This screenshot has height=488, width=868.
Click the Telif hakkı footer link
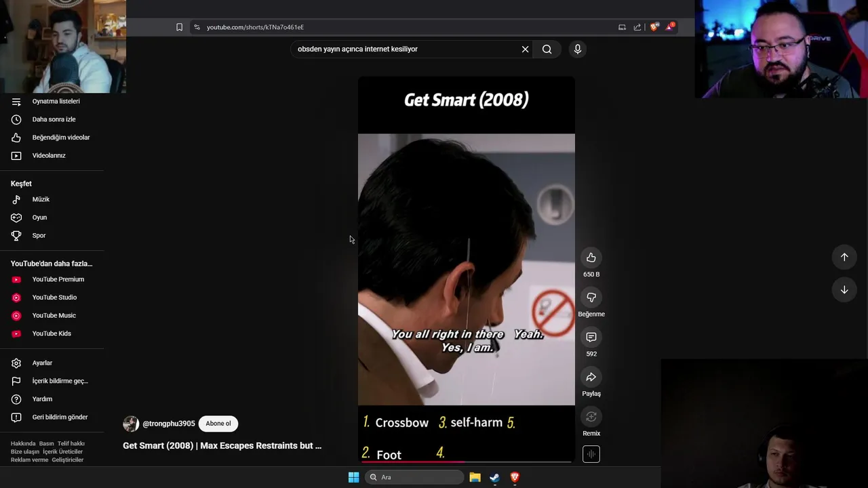pyautogui.click(x=71, y=444)
